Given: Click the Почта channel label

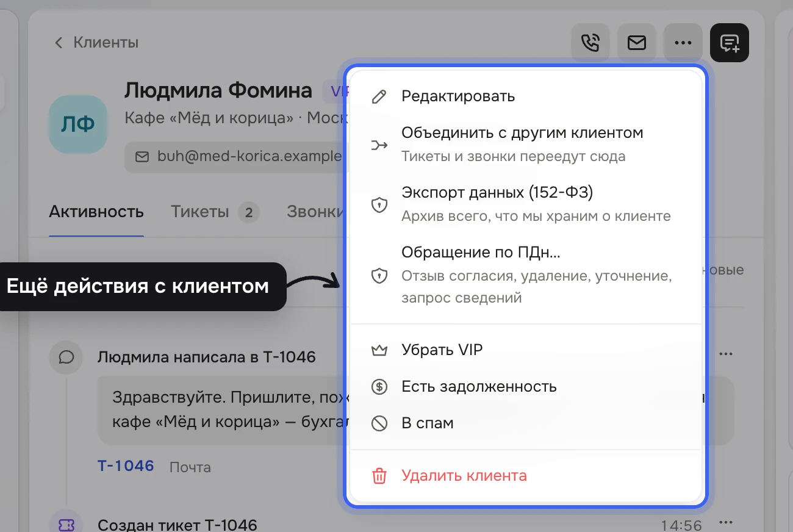Looking at the screenshot, I should click(x=190, y=467).
